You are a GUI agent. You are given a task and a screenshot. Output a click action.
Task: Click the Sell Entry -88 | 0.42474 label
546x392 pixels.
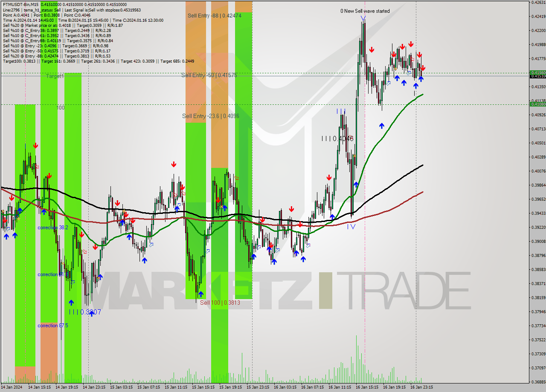215,16
